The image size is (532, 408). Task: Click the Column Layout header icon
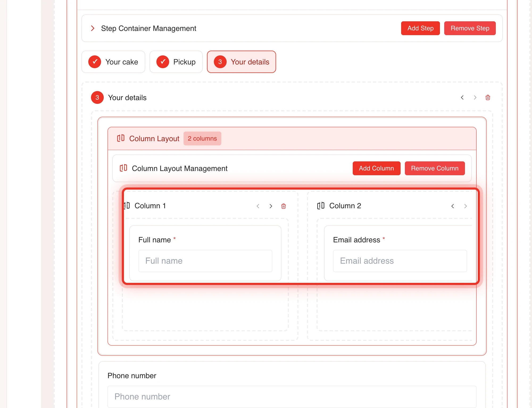(x=121, y=138)
